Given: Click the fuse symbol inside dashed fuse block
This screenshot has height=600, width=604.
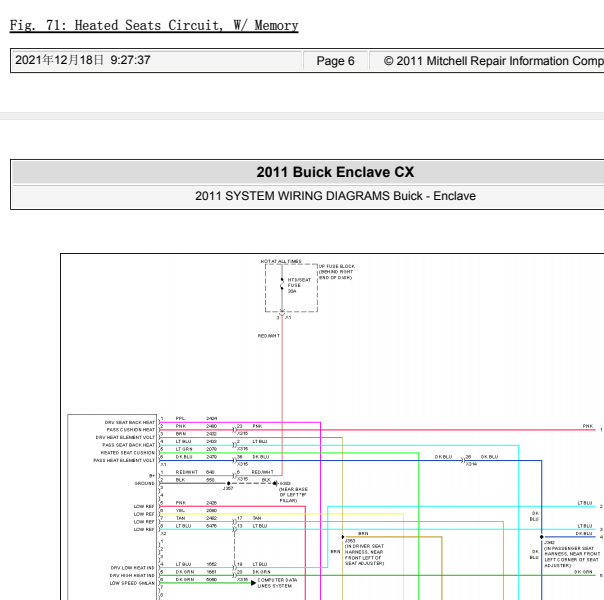Looking at the screenshot, I should pos(282,284).
